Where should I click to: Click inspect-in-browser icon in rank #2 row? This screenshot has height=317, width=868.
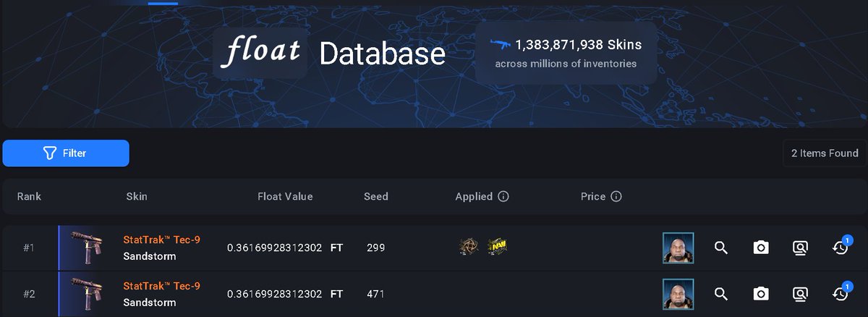tap(800, 294)
